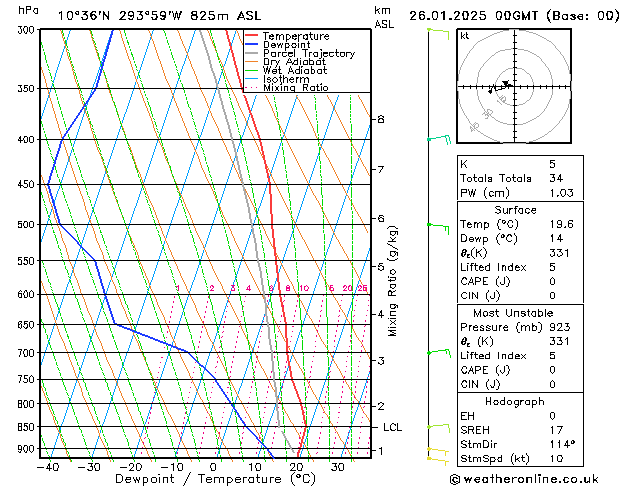The image size is (629, 486).
Task: Click the red Temperature line swatch in legend
Action: 252,36
